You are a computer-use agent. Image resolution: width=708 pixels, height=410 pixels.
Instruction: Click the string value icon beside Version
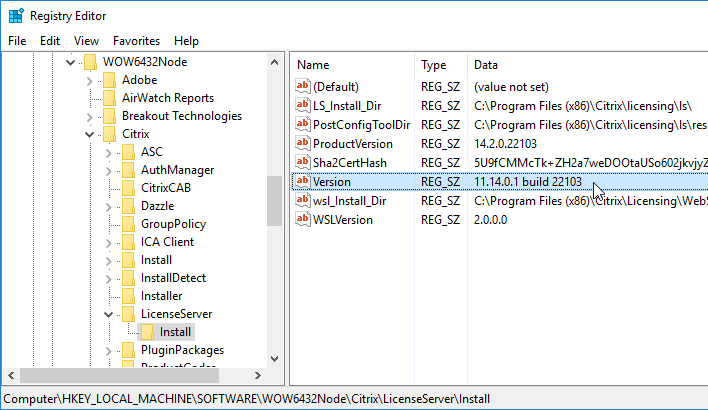pyautogui.click(x=303, y=181)
